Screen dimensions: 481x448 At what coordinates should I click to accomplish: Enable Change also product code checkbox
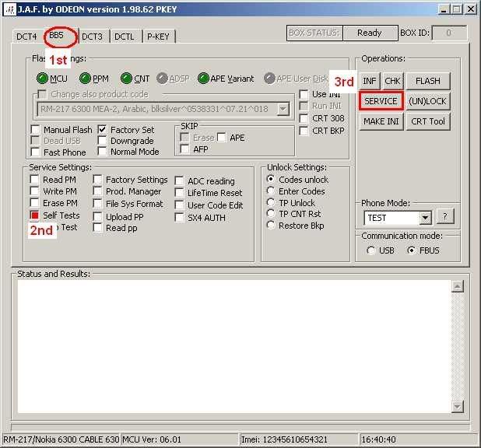[x=42, y=94]
